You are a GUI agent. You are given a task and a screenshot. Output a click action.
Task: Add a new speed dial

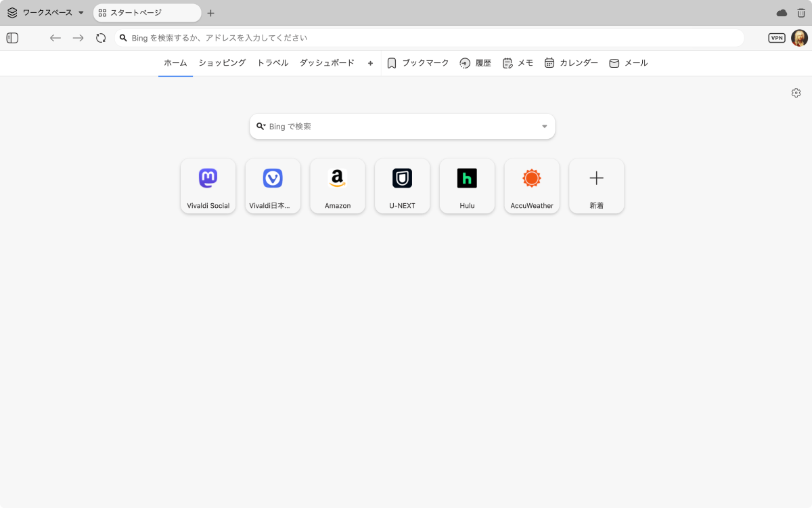coord(596,186)
